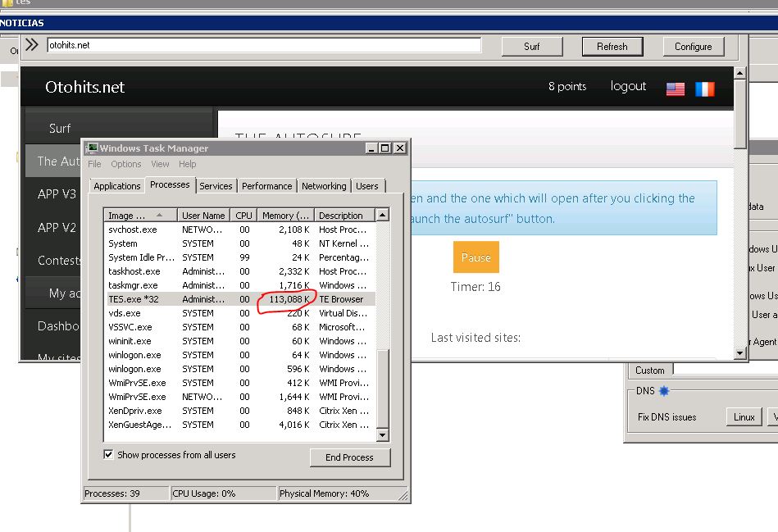This screenshot has height=532, width=778.
Task: Switch to the Networking tab
Action: coord(323,186)
